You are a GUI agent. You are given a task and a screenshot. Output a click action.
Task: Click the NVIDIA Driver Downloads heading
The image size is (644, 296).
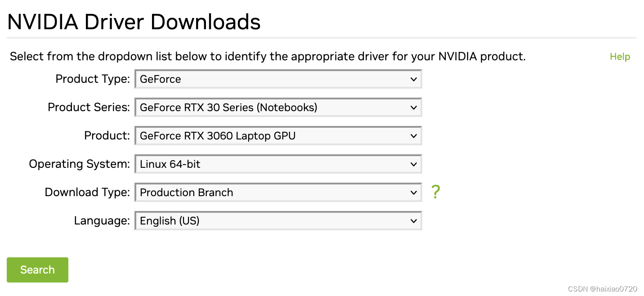pyautogui.click(x=134, y=21)
